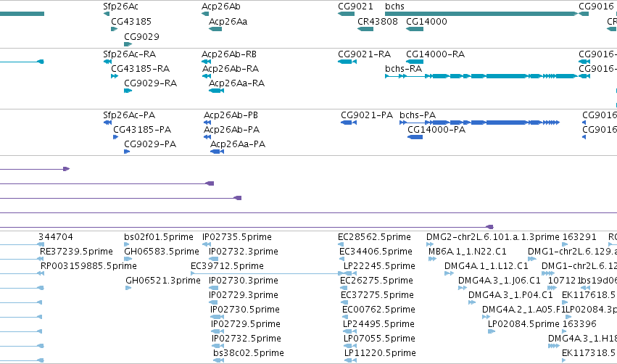Click the Acp26Aa-PA protein label
Viewport: 617px width, 364px height.
tap(238, 144)
